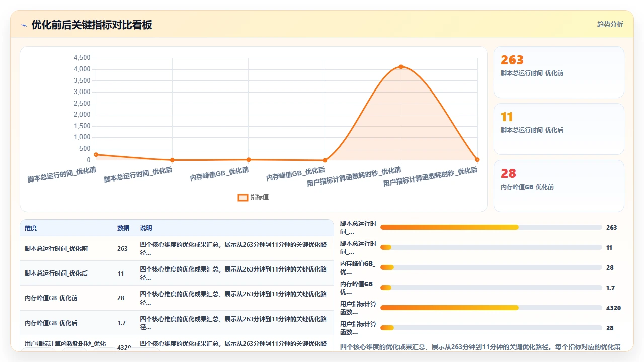Click the chart point for 用户指标计算函数耗时秒_优化后
Image resolution: width=644 pixels, height=362 pixels.
(477, 160)
